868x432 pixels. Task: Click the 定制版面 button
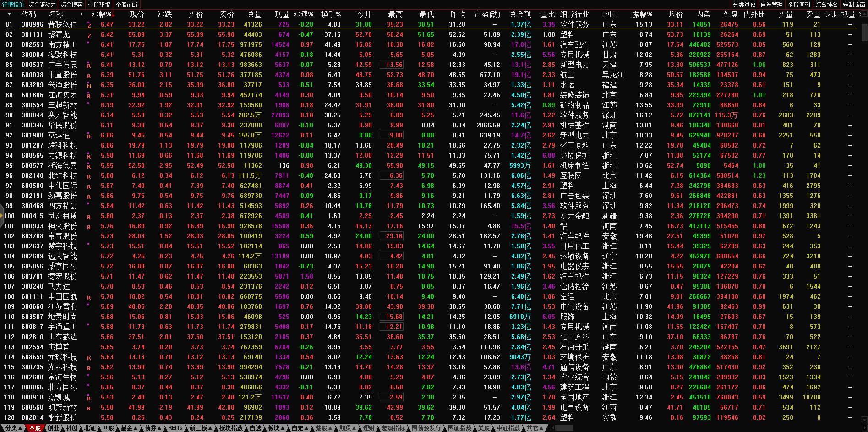click(x=854, y=5)
